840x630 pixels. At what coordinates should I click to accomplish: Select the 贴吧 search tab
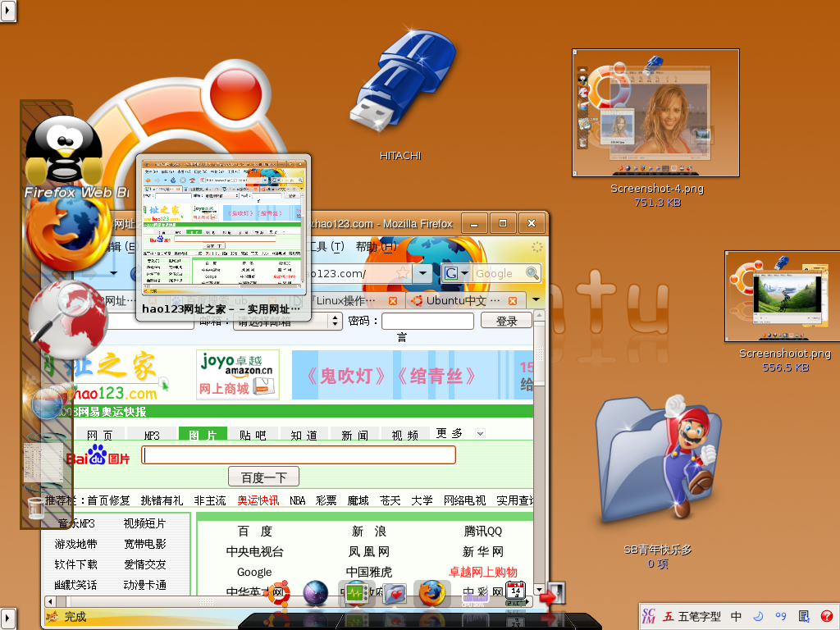pos(253,435)
